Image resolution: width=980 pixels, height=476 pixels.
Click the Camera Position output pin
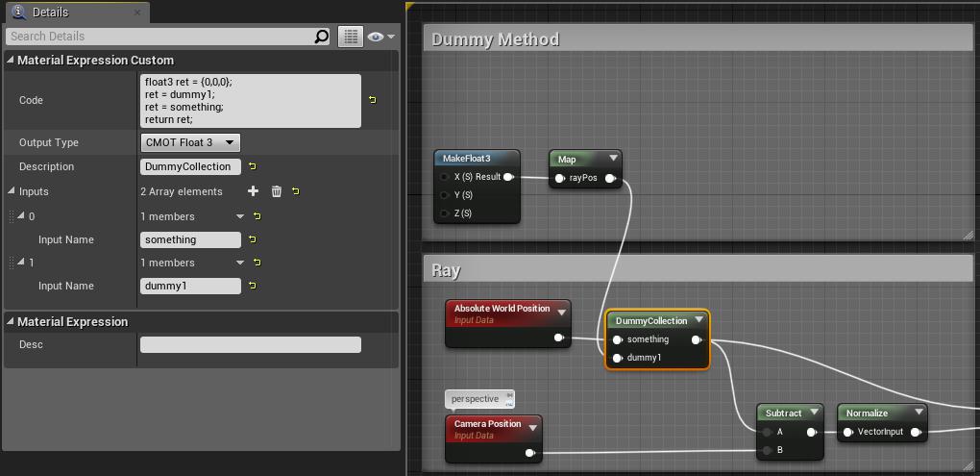point(530,453)
